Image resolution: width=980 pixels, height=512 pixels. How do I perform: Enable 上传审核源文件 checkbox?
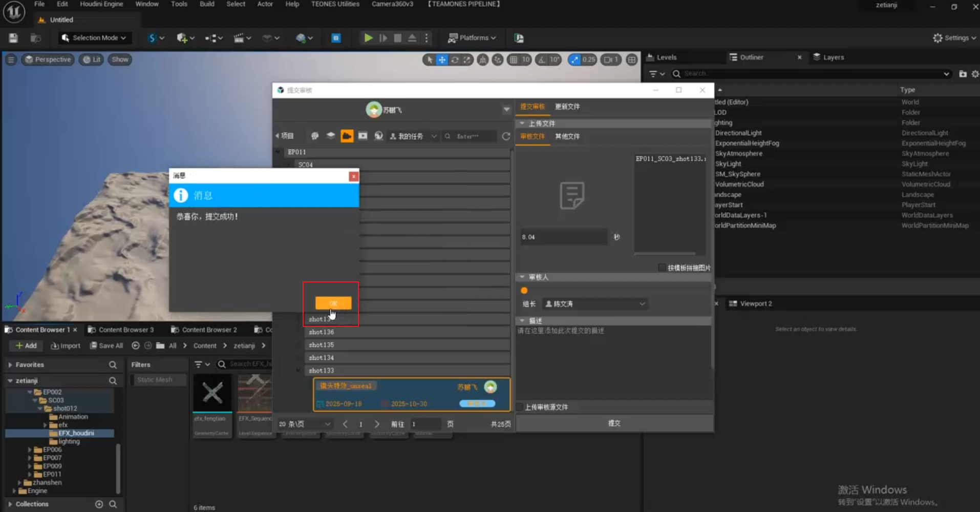[x=520, y=407]
